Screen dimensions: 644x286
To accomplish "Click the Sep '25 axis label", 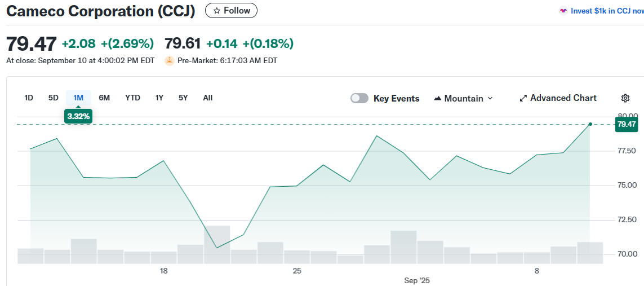I will [417, 281].
